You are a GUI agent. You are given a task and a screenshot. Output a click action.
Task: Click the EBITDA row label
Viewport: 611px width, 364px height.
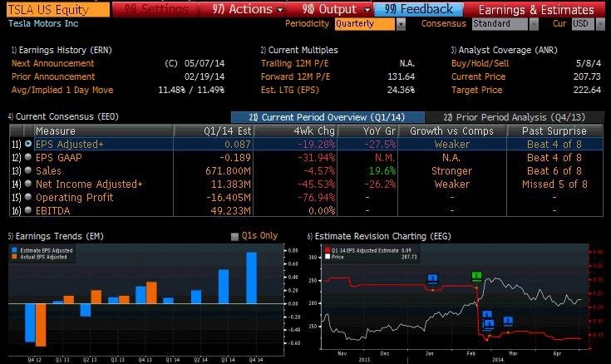52,211
